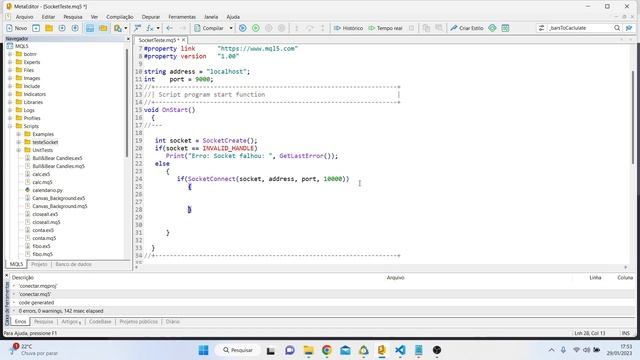640x360 pixels.
Task: Toggle the Navigator panel toolbar icon
Action: 90,28
